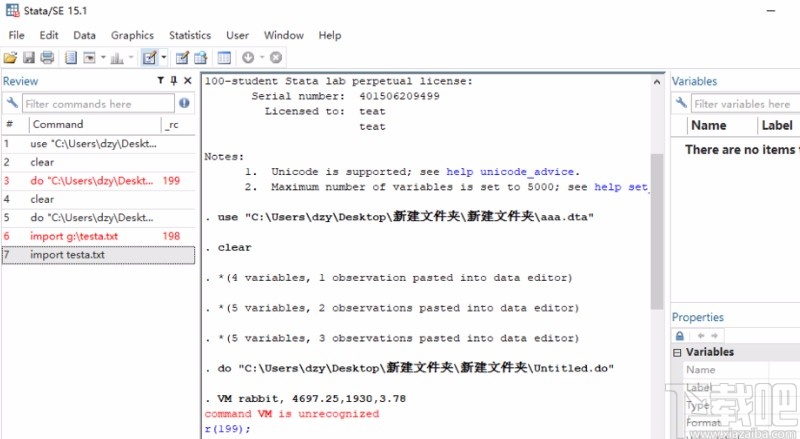Click the Save floppy disk icon
This screenshot has height=439, width=800.
click(x=29, y=58)
